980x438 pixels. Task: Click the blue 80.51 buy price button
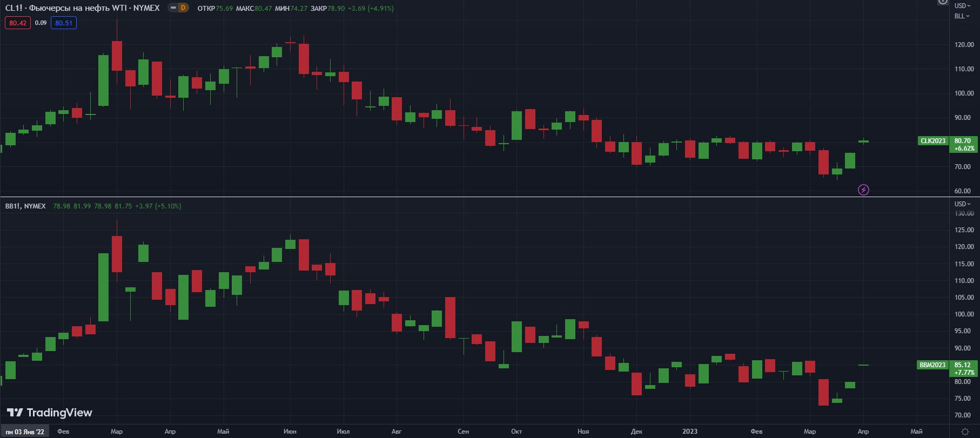pyautogui.click(x=64, y=23)
